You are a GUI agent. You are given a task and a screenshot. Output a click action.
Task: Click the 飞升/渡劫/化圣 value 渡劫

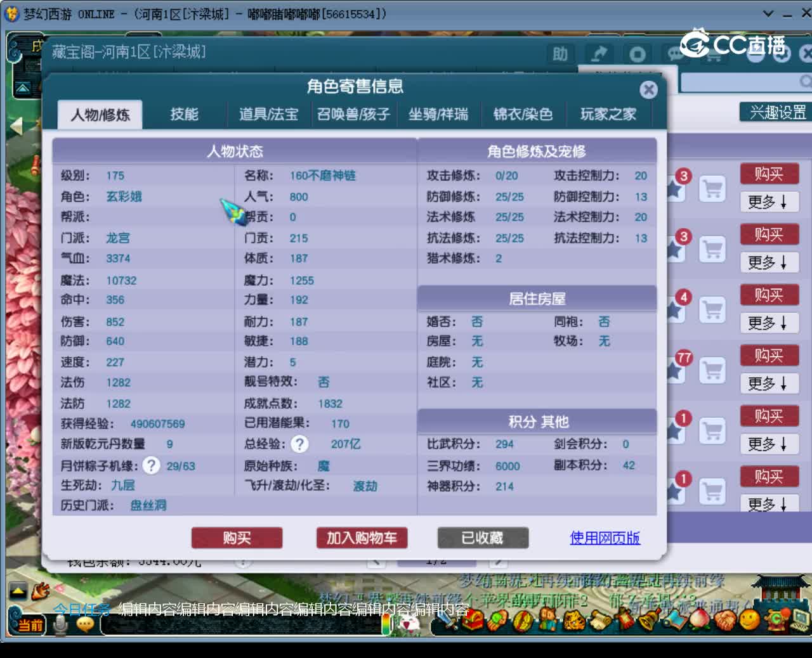(x=365, y=486)
